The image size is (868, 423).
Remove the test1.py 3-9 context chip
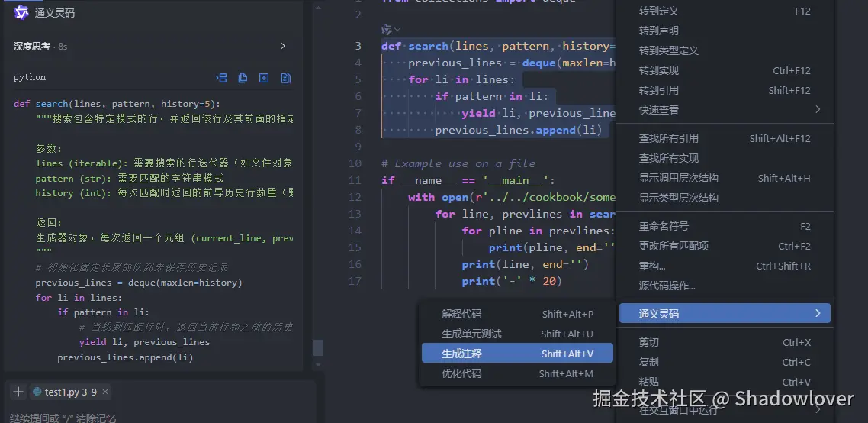click(105, 392)
